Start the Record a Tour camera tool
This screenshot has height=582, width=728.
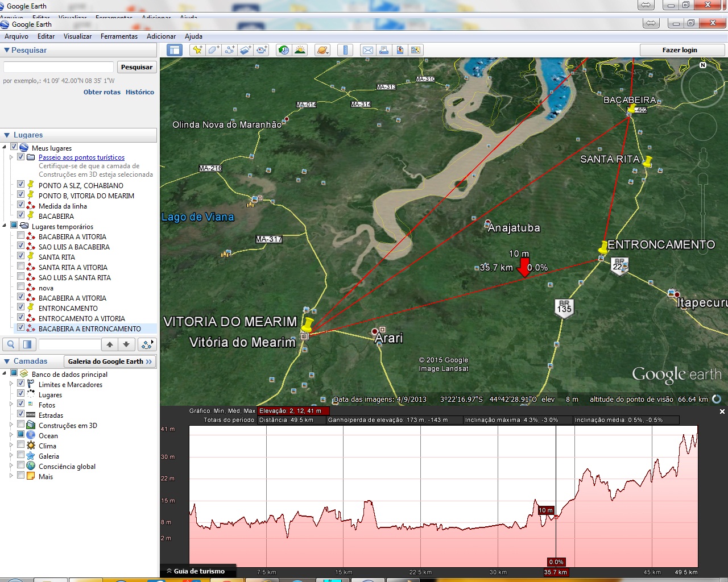click(x=262, y=50)
